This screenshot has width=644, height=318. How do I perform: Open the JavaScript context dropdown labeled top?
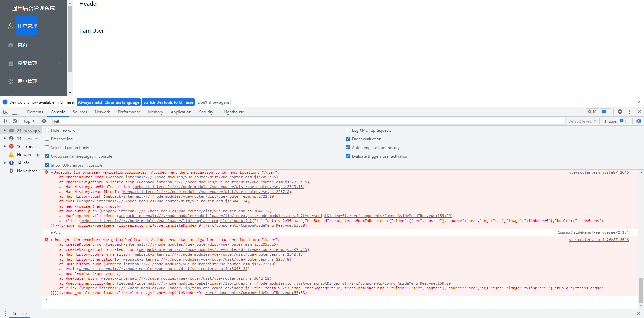[29, 121]
